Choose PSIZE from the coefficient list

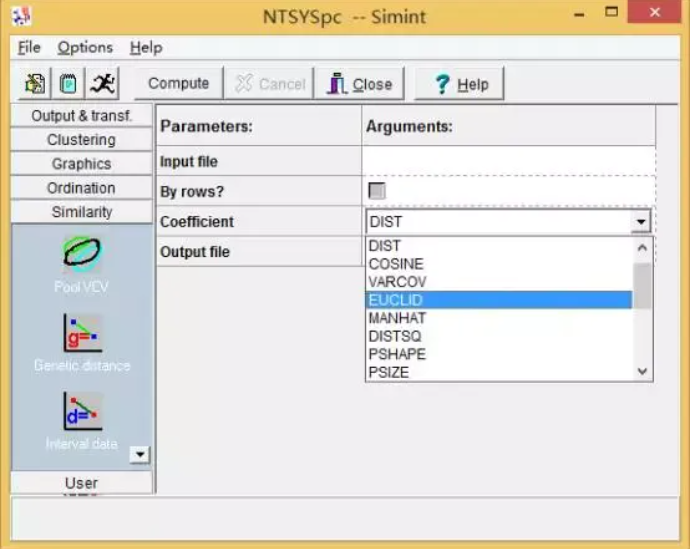click(x=499, y=372)
